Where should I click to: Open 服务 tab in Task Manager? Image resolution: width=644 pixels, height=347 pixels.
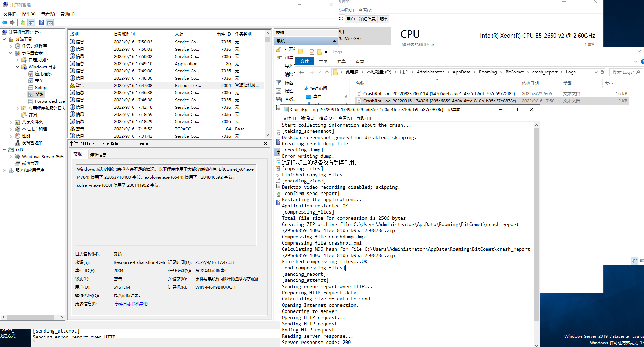point(384,19)
